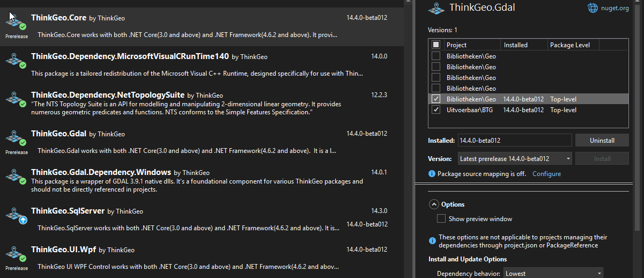Click the Uninstall button
The image size is (644, 278).
pyautogui.click(x=602, y=140)
